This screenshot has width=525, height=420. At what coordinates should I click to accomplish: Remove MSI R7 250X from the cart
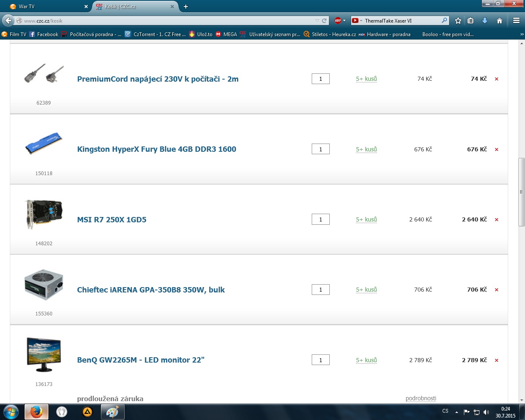coord(496,220)
